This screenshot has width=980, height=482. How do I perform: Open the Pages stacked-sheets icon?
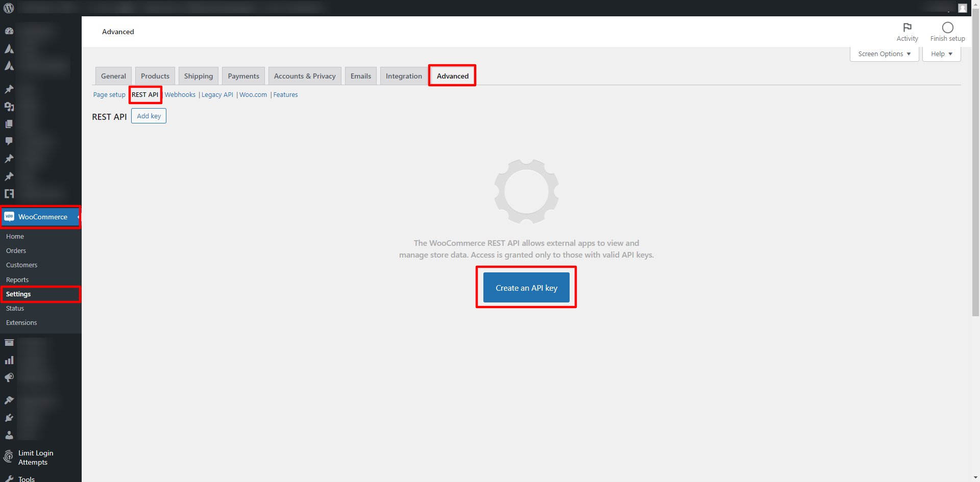coord(9,124)
